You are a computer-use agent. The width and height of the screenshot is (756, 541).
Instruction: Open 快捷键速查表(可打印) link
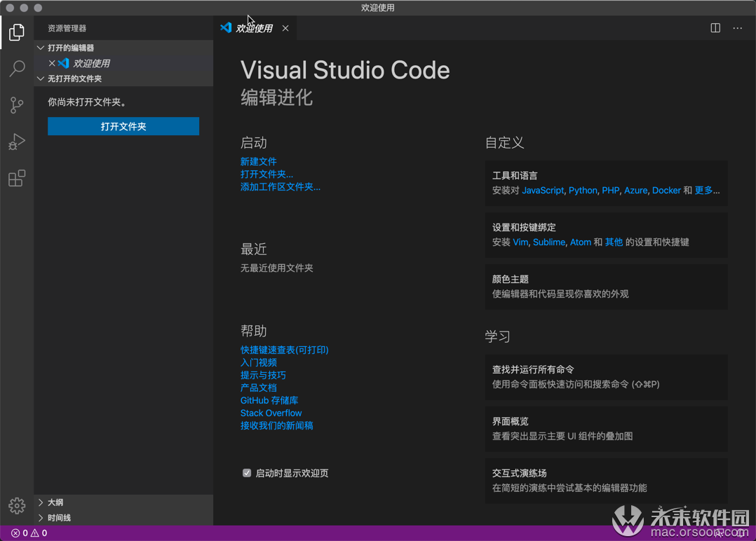[x=285, y=350]
